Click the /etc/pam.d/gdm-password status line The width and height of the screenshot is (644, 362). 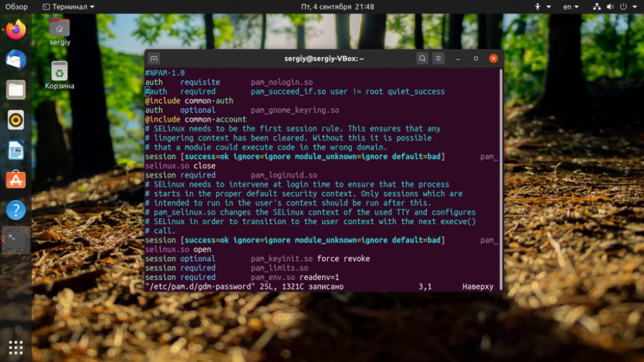click(244, 287)
